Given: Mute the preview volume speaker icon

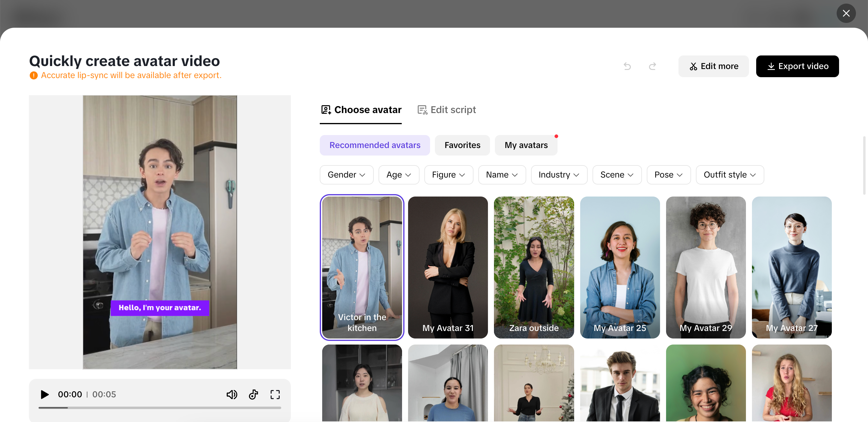Looking at the screenshot, I should [x=232, y=394].
